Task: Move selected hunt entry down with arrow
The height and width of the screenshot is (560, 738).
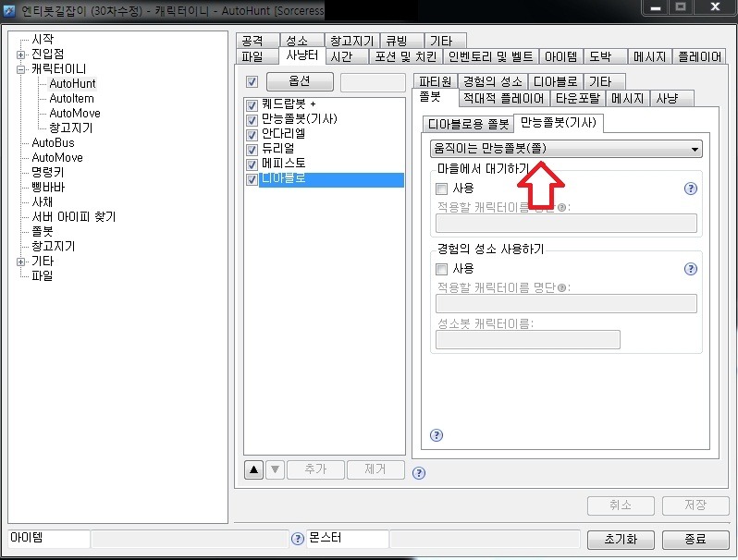Action: (275, 469)
